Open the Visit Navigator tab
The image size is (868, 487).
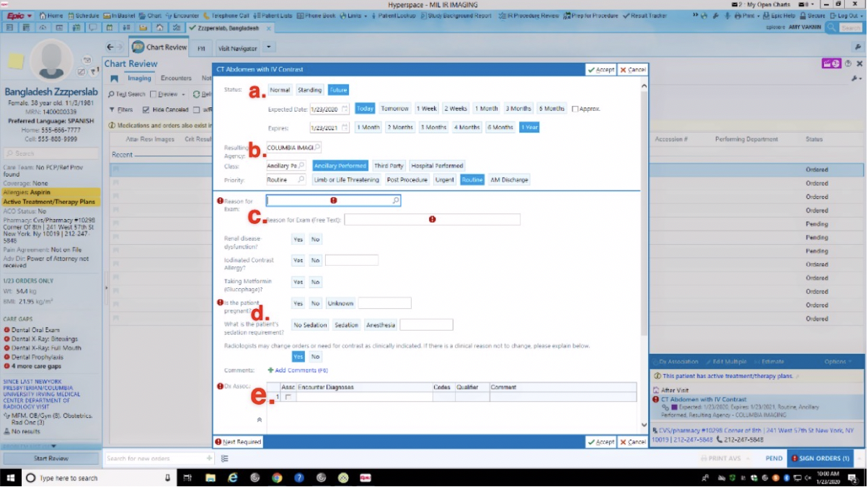click(x=237, y=48)
